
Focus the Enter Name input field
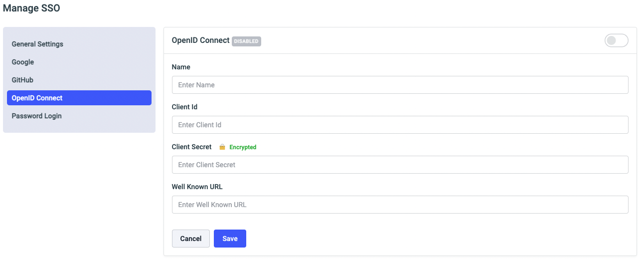click(400, 85)
